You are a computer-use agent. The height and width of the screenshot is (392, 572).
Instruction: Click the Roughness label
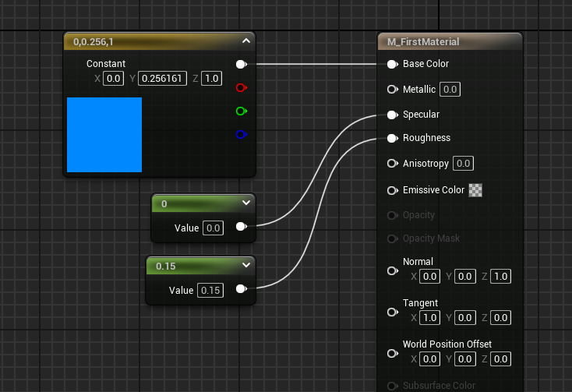426,138
